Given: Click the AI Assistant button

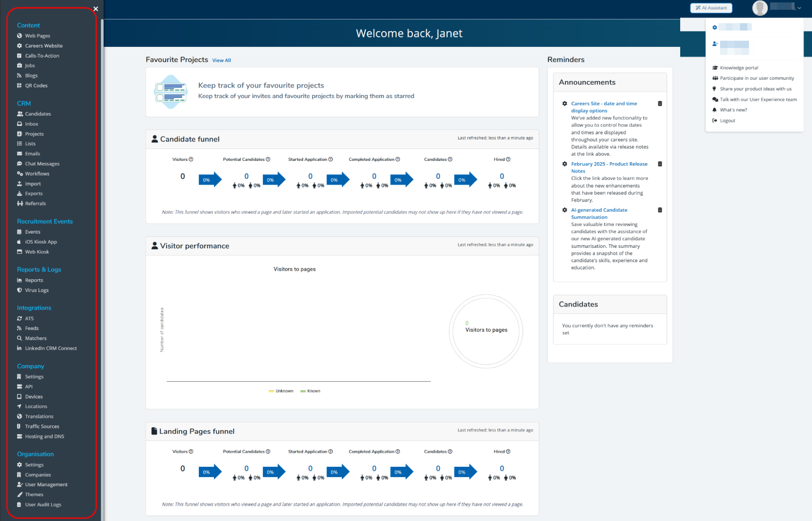Looking at the screenshot, I should pyautogui.click(x=711, y=8).
